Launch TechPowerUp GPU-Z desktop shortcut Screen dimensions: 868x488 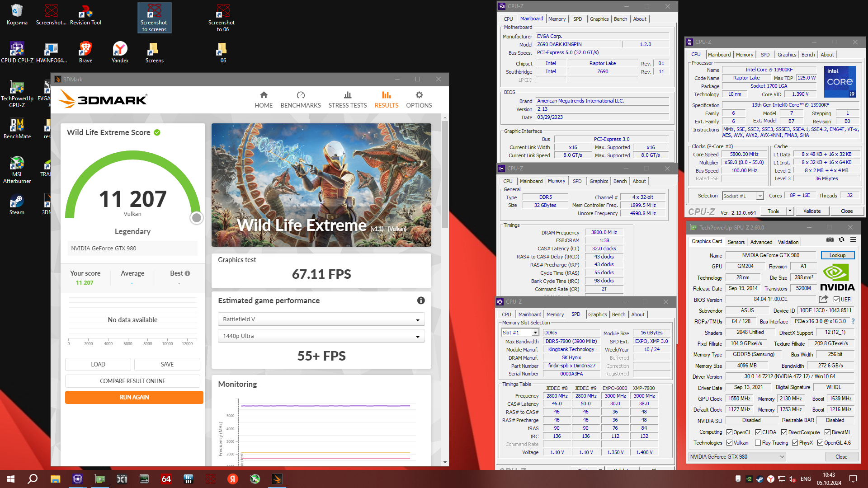click(17, 94)
